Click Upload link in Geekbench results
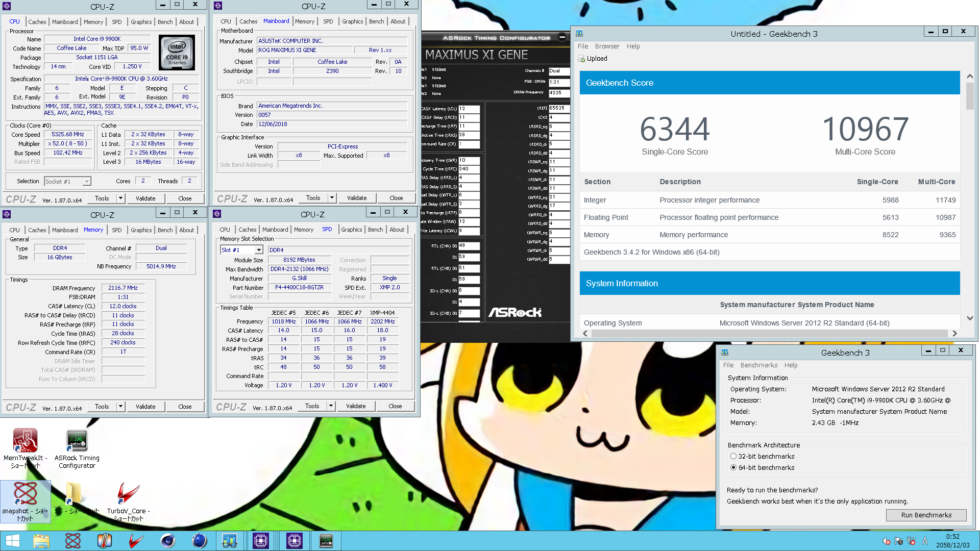 [x=597, y=59]
